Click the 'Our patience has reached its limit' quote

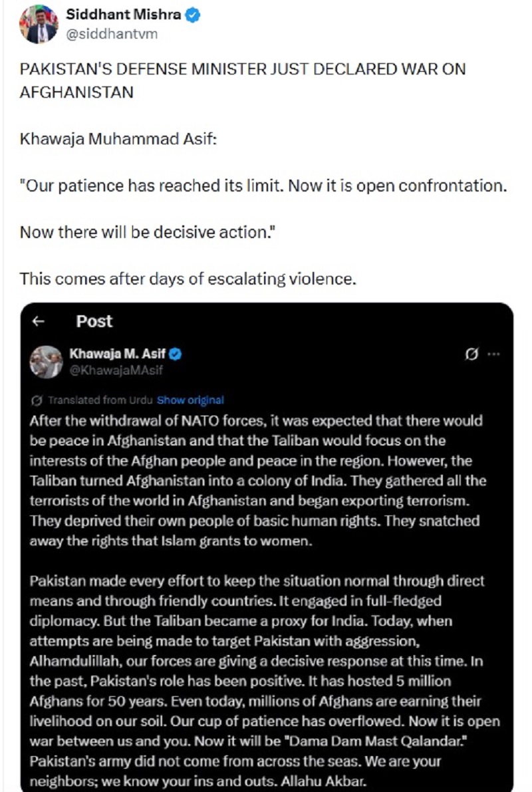pyautogui.click(x=263, y=186)
